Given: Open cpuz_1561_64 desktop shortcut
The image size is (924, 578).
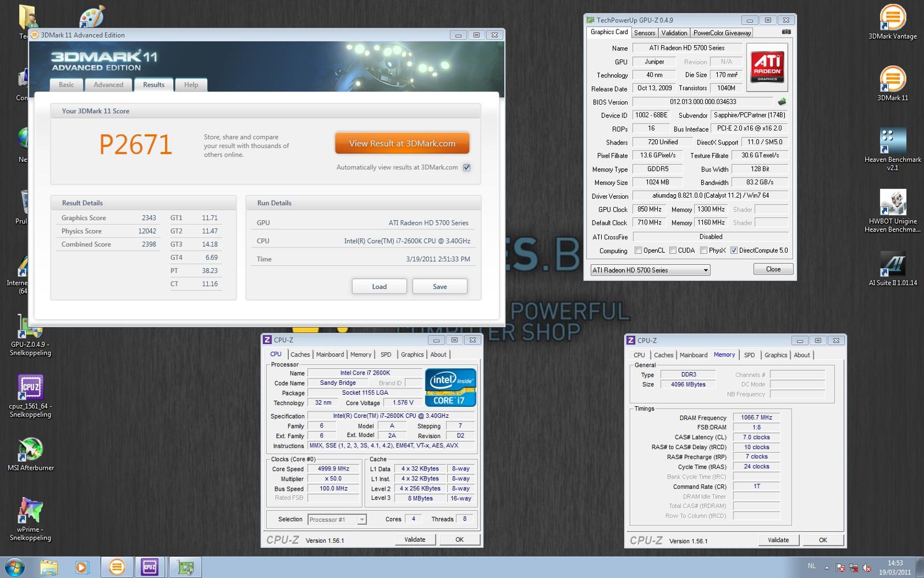Looking at the screenshot, I should (30, 396).
